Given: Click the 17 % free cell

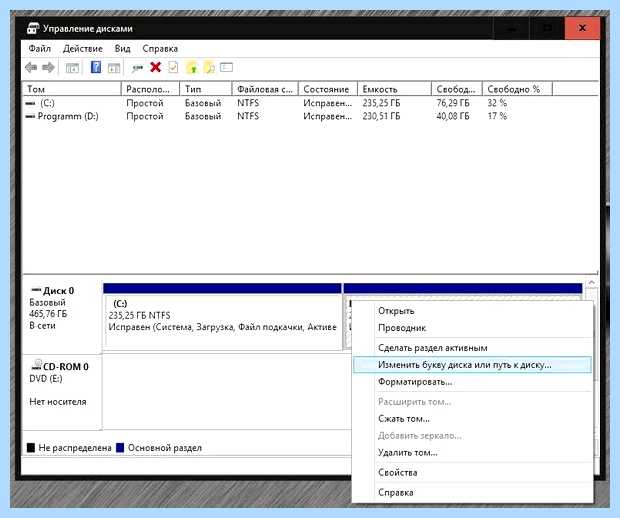Looking at the screenshot, I should [497, 116].
